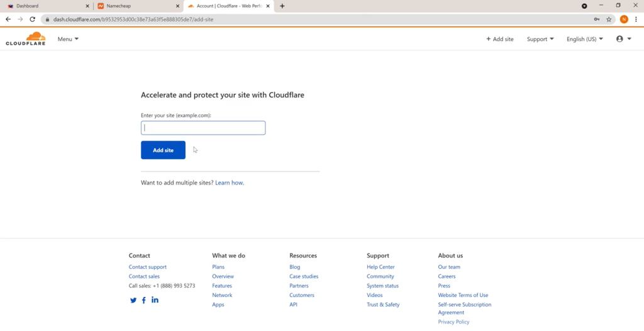The image size is (644, 331).
Task: Open the Apps footer link
Action: 218,305
